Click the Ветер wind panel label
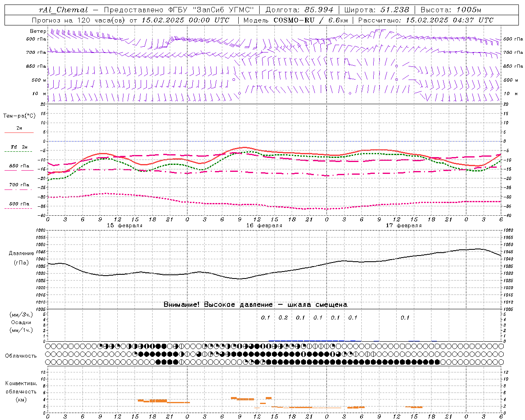Viewport: 525px width, 420px height. [38, 31]
